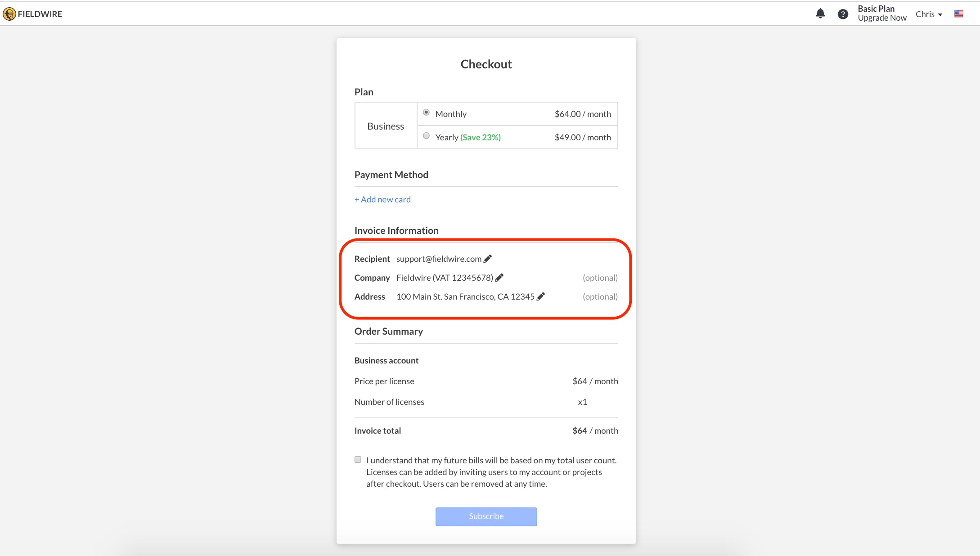Viewport: 980px width, 556px height.
Task: Click the Order Summary heading
Action: click(389, 331)
